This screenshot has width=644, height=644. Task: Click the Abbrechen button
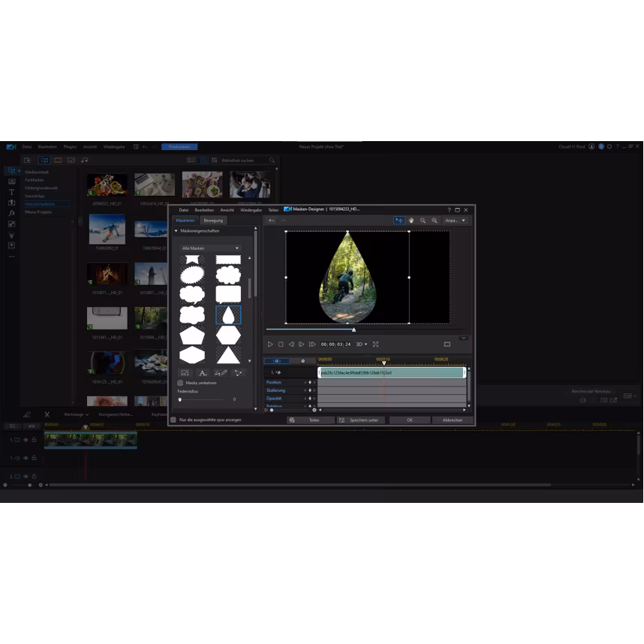coord(452,420)
